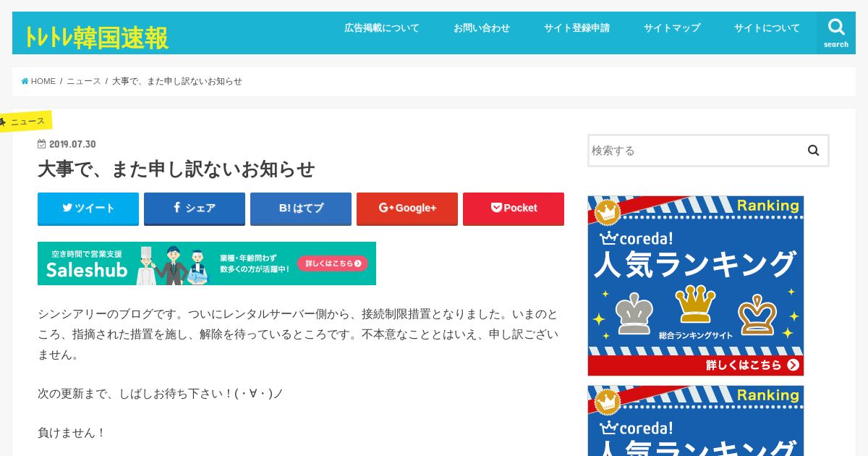Click the breadcrumb text 大事で、また申し訳ないお知らせ
868x456 pixels.
(x=177, y=81)
